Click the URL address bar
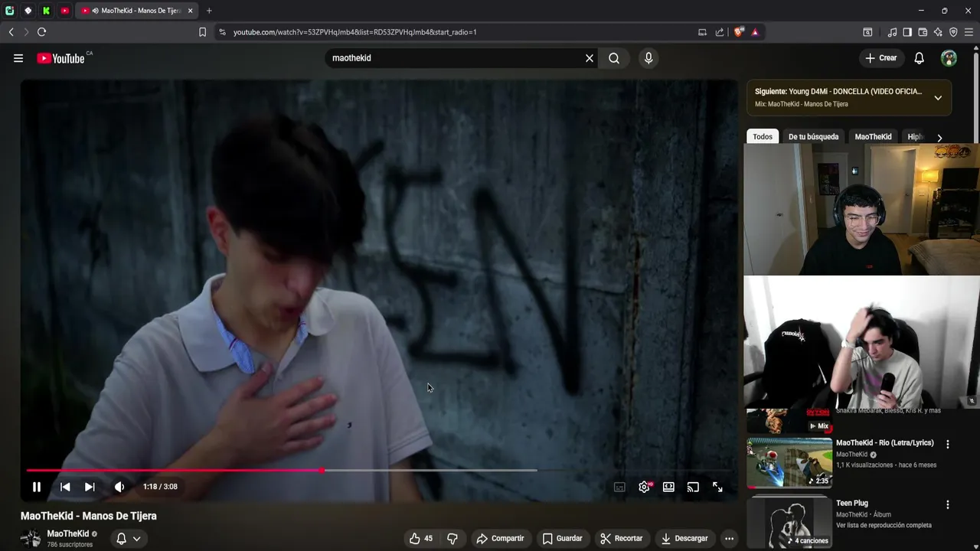The height and width of the screenshot is (551, 980). (x=459, y=32)
